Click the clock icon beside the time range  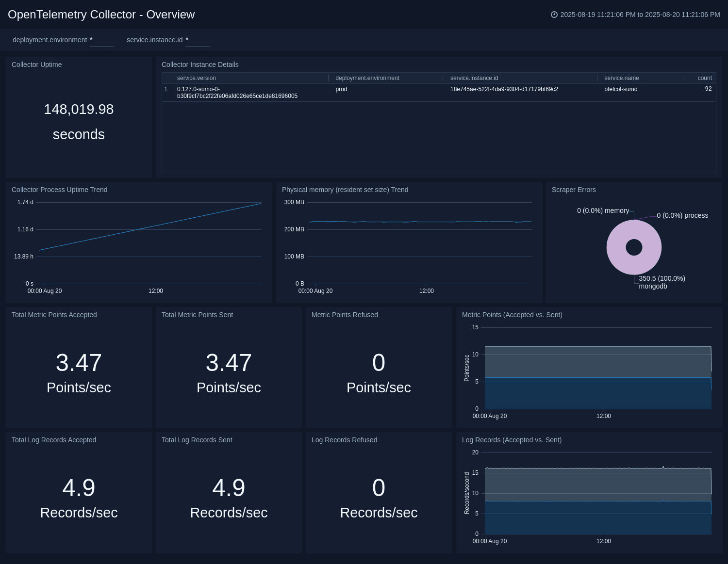[554, 15]
